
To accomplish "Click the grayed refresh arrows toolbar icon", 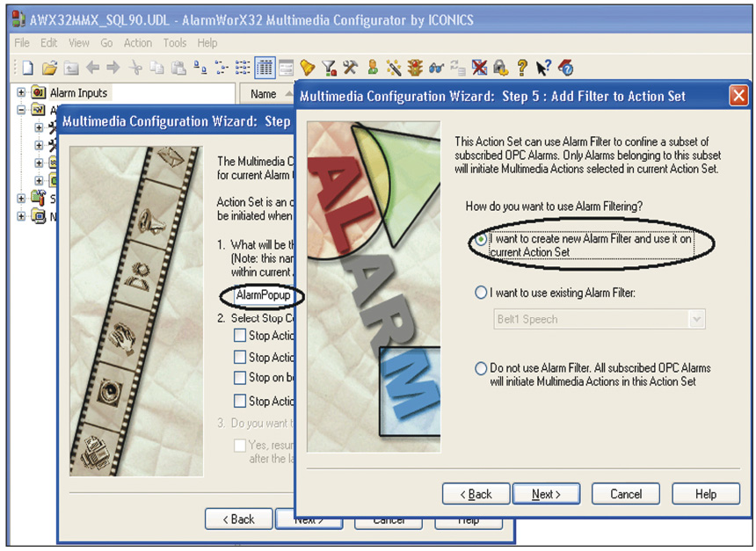I will coord(457,68).
